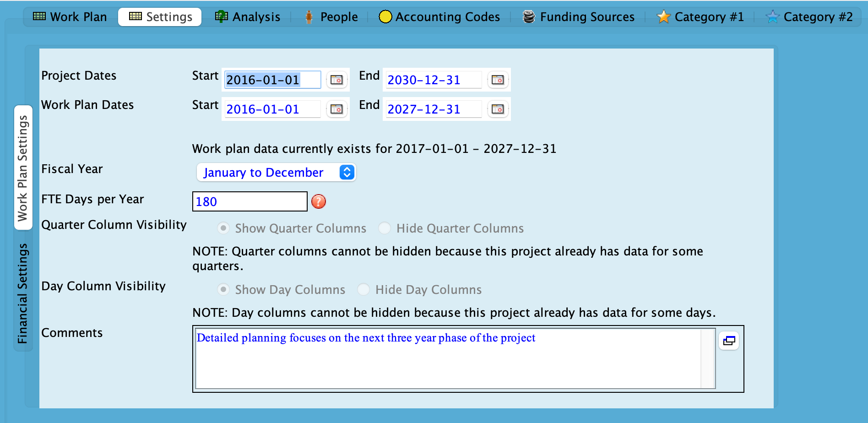The image size is (868, 423).
Task: Click the Project Dates start date field
Action: tap(272, 80)
